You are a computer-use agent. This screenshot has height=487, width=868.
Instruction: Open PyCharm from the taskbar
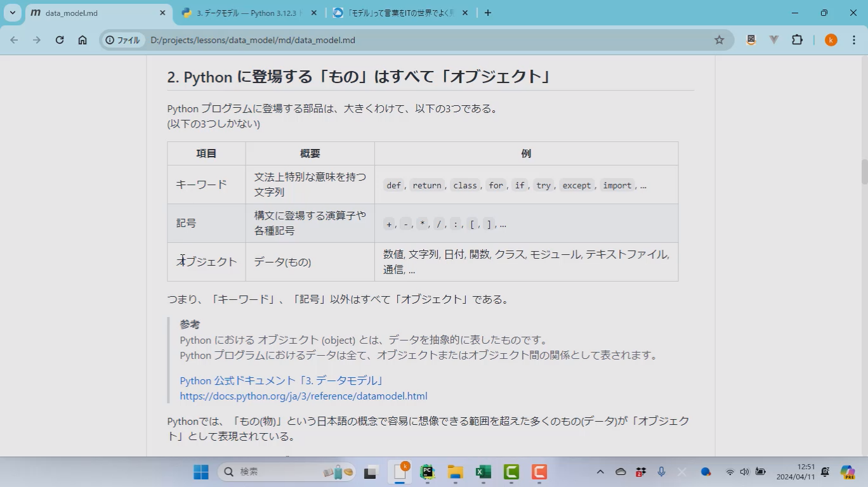point(427,472)
